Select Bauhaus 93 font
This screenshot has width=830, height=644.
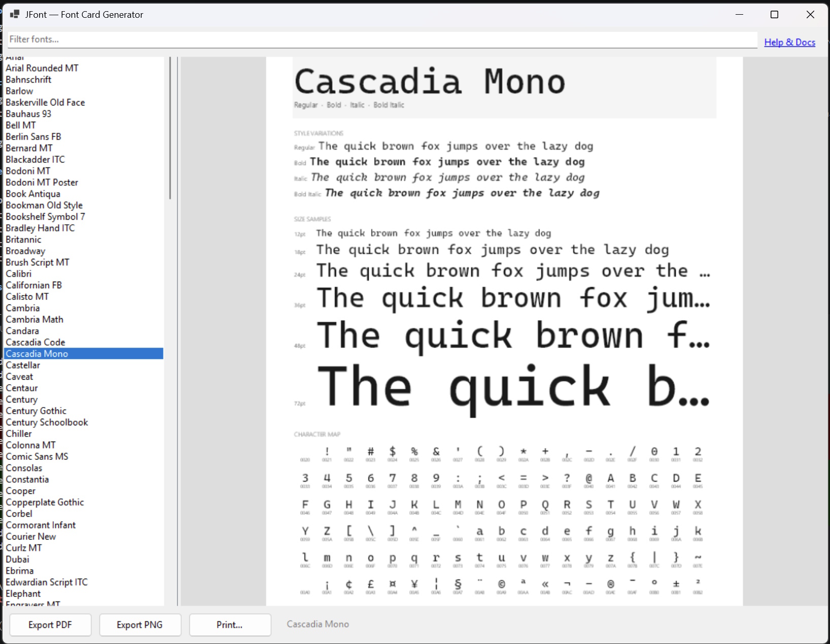(x=84, y=114)
